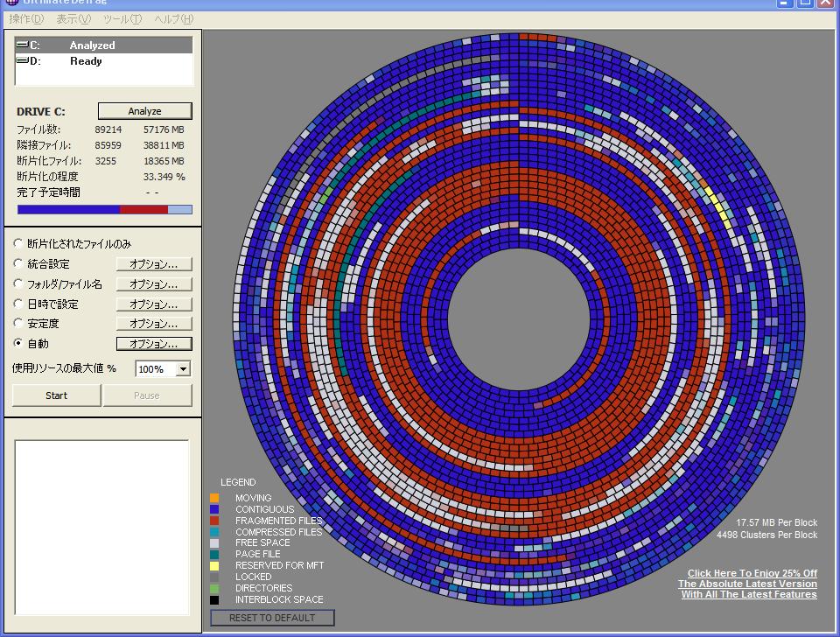Viewport: 840px width, 637px height.
Task: Open options for 安定度
Action: tap(154, 324)
